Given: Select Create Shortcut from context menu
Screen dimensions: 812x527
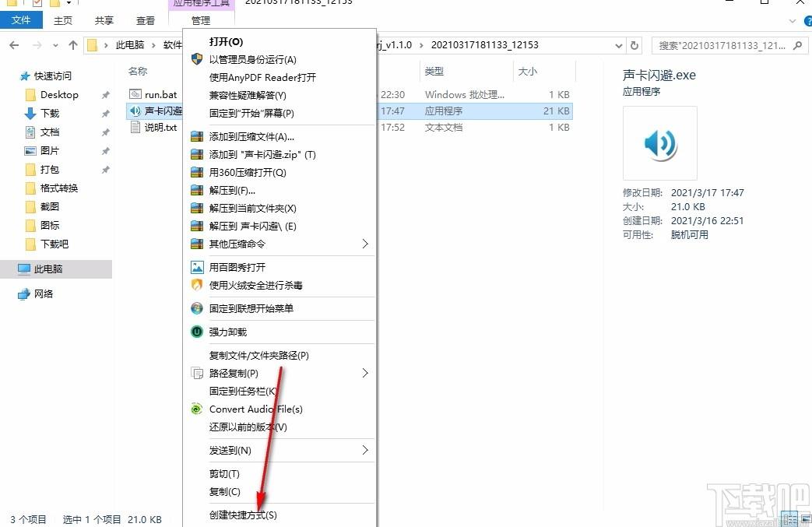Looking at the screenshot, I should coord(243,515).
